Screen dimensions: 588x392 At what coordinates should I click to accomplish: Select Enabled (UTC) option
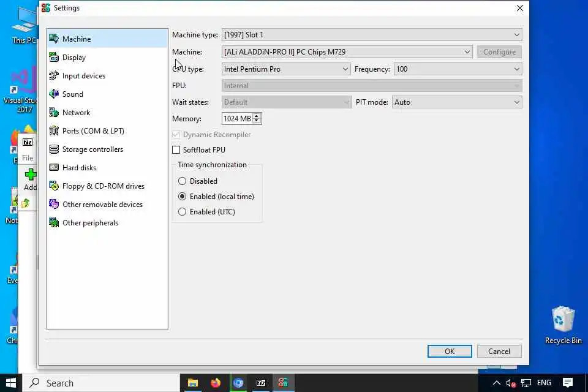[x=183, y=211]
